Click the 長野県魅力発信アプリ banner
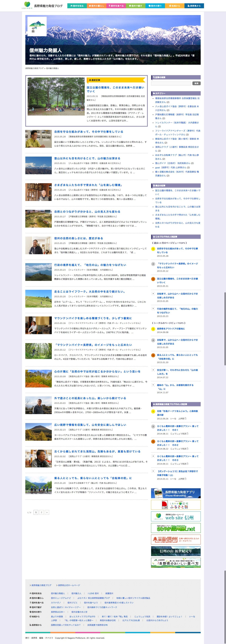The width and height of the screenshot is (226, 644). click(x=176, y=493)
